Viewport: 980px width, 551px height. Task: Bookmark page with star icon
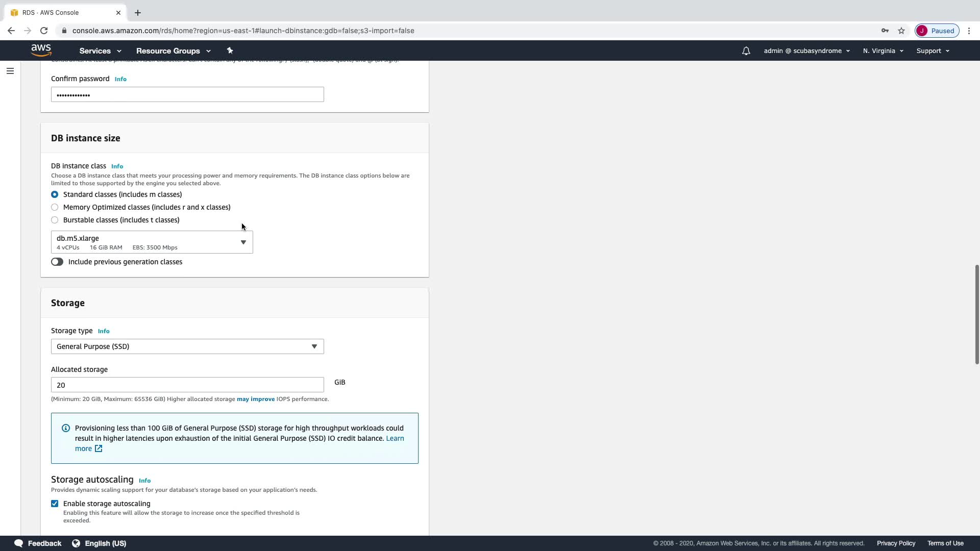tap(901, 31)
